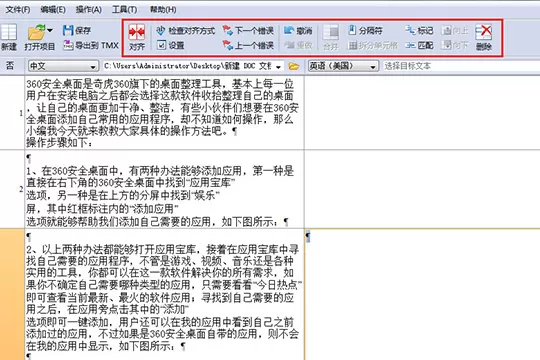Viewport: 540px width, 360px height.
Task: Click the 新建 (New) toolbar icon
Action: click(9, 33)
